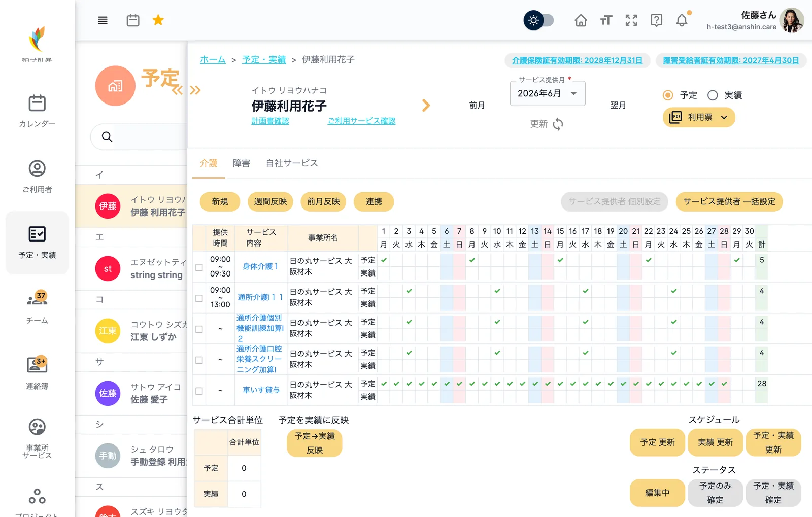812x517 pixels.
Task: Click the 予定 更新 schedule button
Action: click(x=658, y=442)
